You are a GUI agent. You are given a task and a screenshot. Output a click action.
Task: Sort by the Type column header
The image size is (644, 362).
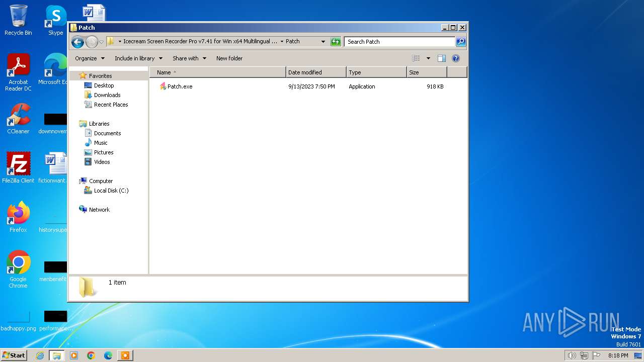click(376, 72)
